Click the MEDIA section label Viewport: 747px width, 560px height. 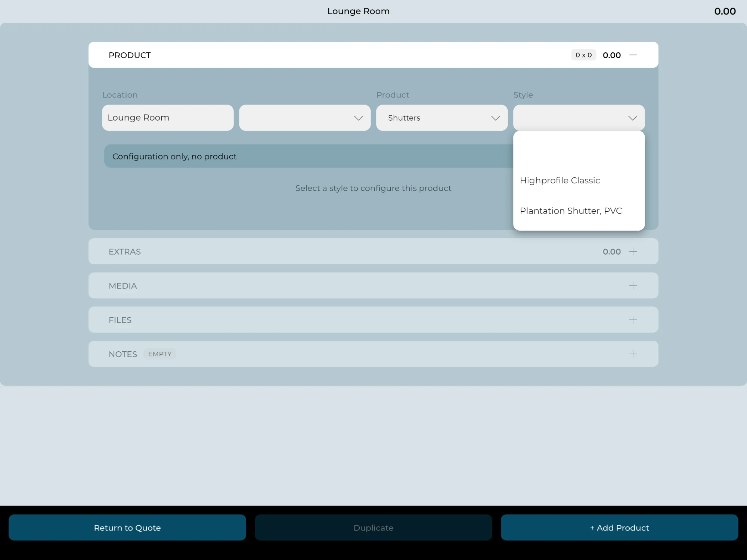point(123,286)
